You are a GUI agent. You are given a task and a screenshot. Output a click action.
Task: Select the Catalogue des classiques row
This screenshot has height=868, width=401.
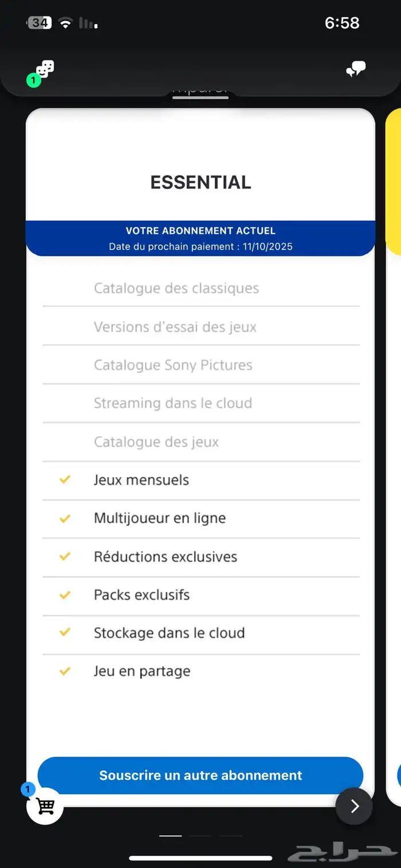point(201,288)
